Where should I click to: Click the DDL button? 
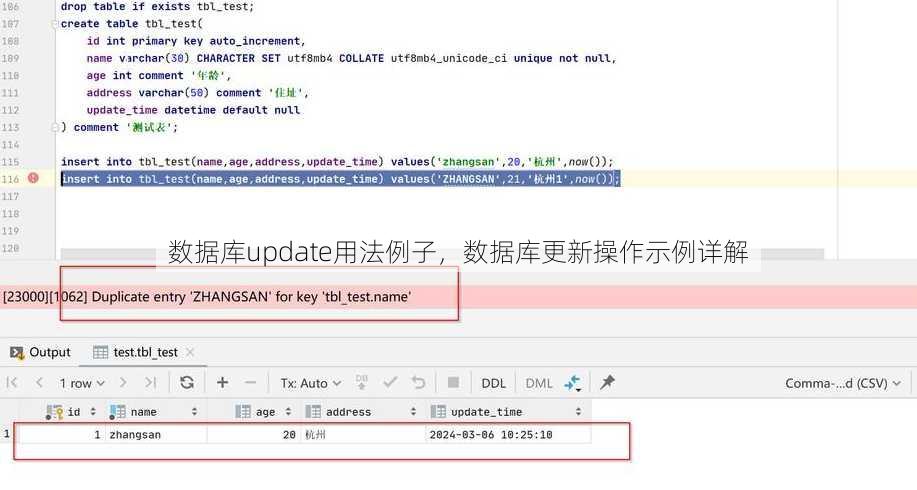(x=493, y=384)
